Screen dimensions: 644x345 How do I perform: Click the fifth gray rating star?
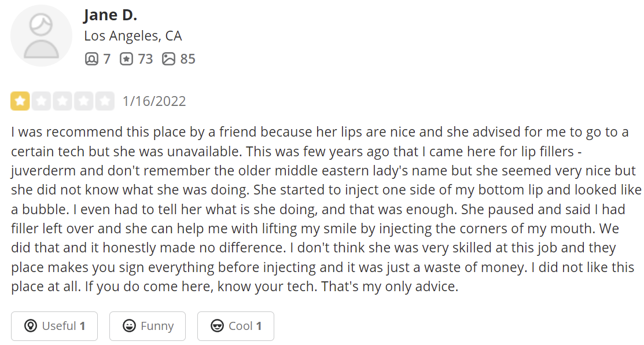[105, 101]
